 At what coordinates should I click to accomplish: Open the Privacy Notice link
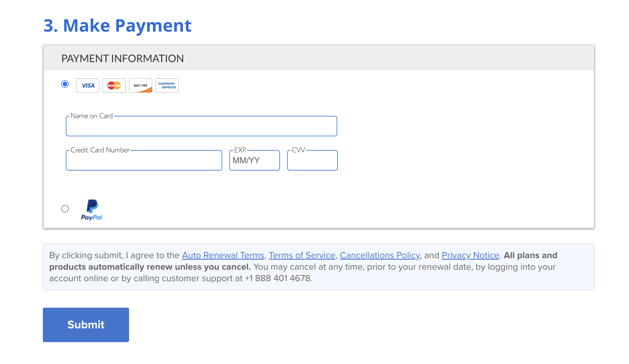(x=470, y=255)
